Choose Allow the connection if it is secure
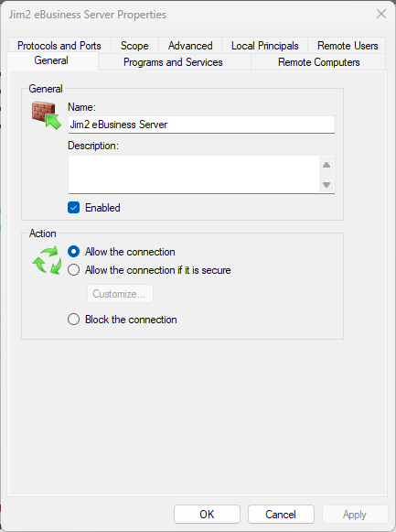This screenshot has width=396, height=532. tap(73, 270)
